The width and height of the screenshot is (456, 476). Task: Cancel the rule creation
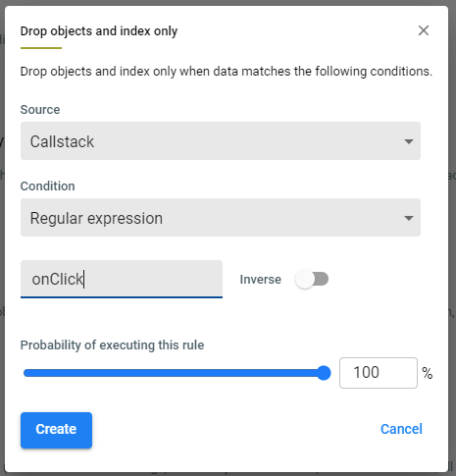click(x=401, y=429)
